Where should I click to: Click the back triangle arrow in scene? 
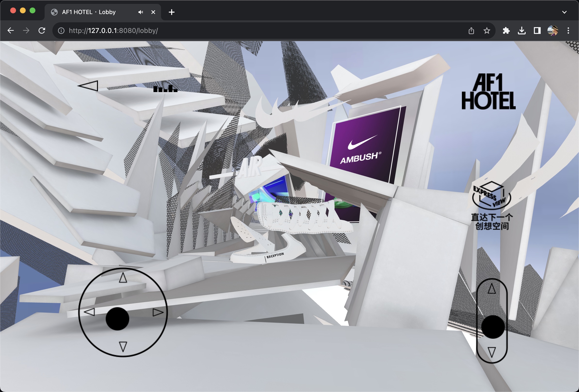88,86
